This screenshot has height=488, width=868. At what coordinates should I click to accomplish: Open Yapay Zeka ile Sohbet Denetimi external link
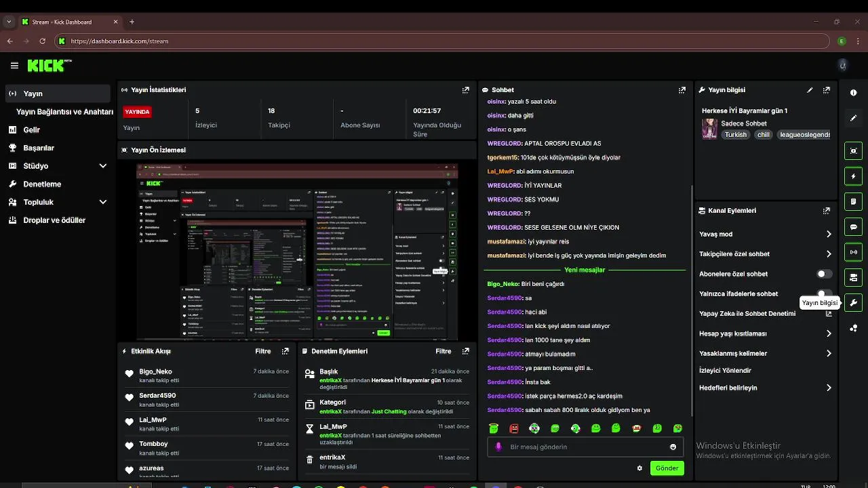coord(828,314)
